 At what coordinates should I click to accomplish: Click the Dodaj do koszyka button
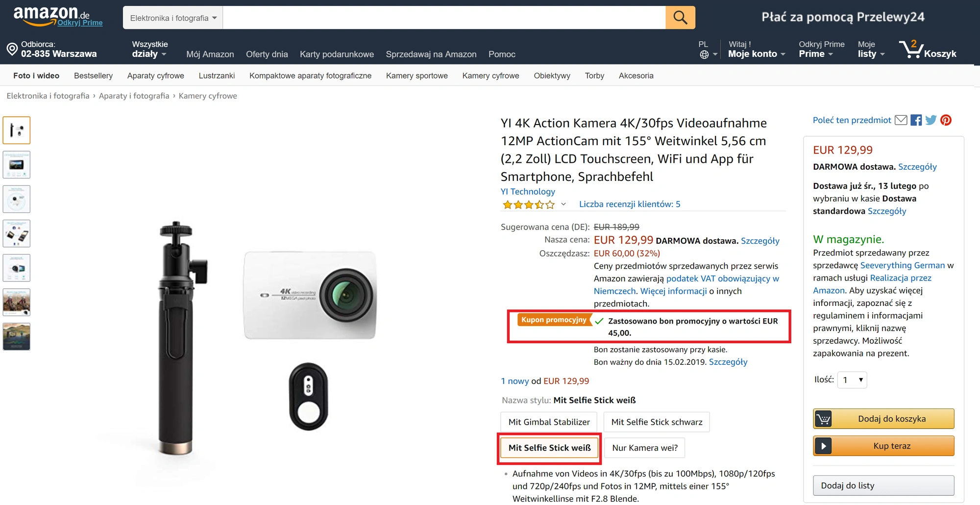coord(883,419)
